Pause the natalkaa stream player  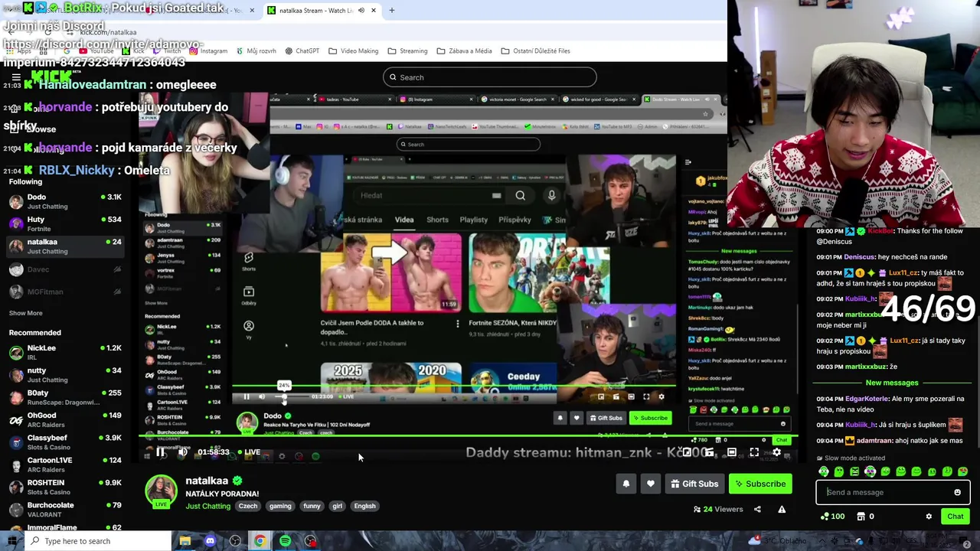[160, 452]
